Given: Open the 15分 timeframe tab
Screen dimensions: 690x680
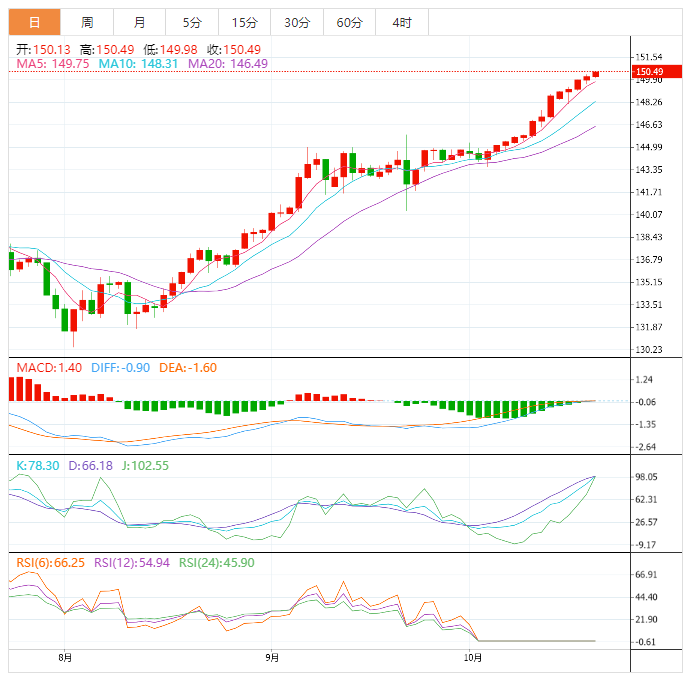Looking at the screenshot, I should click(x=244, y=22).
